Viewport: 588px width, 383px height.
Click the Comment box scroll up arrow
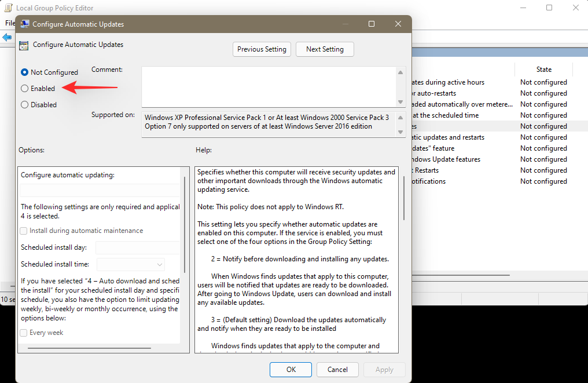(401, 72)
